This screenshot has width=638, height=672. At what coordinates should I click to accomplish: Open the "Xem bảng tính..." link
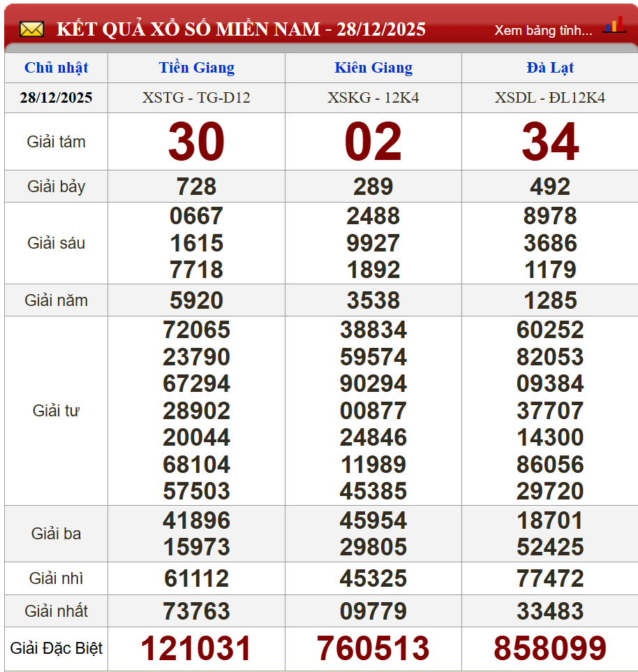543,30
